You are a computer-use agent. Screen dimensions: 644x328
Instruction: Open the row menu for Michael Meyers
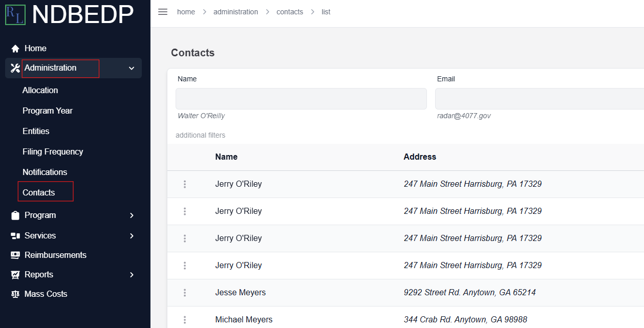click(185, 320)
